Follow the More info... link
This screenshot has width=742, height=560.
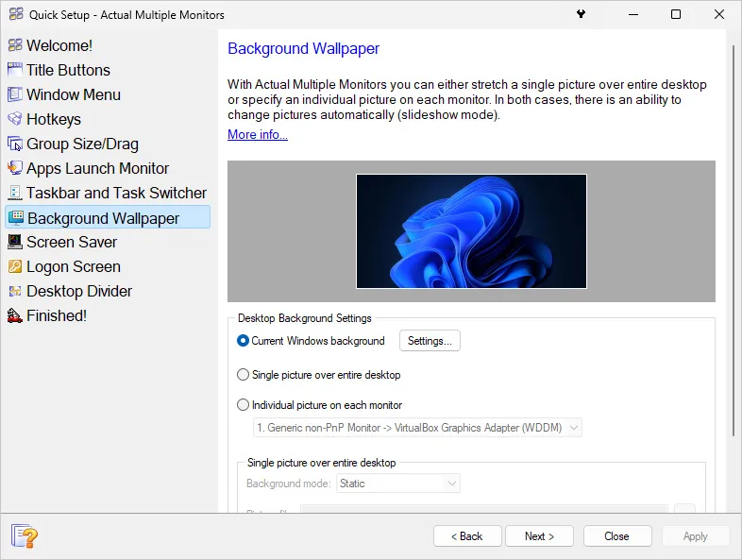258,134
